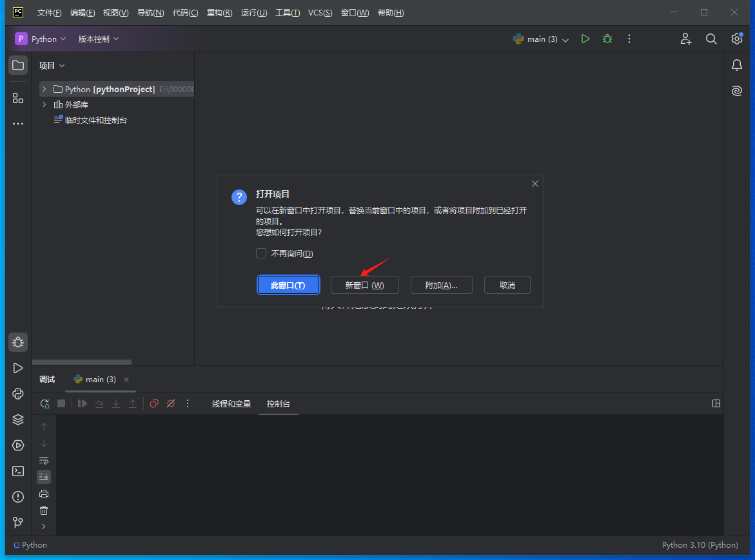Toggle mute breakpoints icon
The image size is (755, 560).
[x=171, y=403]
